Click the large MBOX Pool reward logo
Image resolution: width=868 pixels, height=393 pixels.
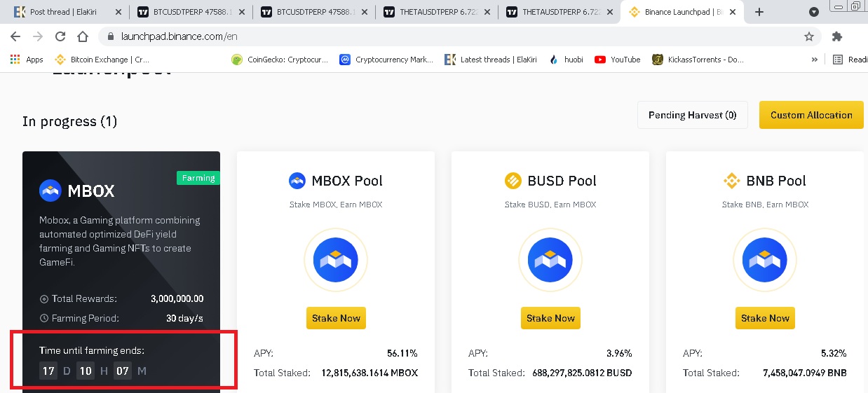pos(336,261)
